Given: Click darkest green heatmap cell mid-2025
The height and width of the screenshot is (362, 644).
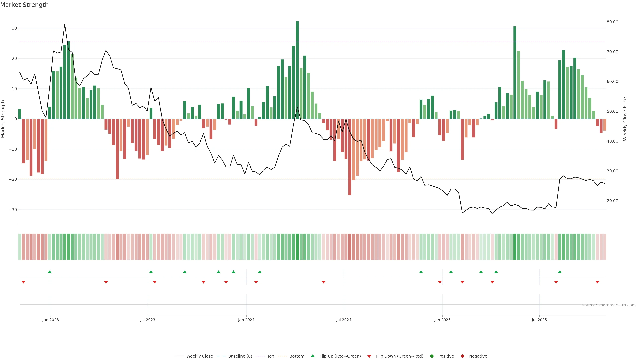Looking at the screenshot, I should coord(515,247).
